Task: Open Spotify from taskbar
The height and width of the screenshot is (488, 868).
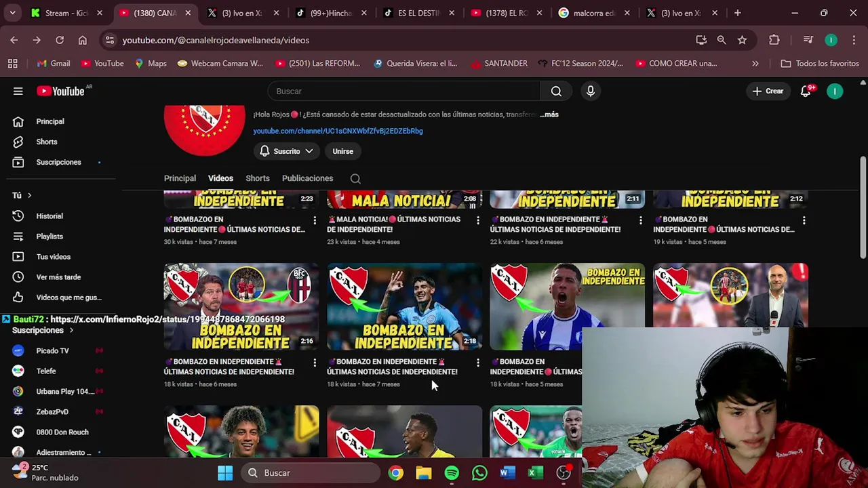Action: (452, 473)
